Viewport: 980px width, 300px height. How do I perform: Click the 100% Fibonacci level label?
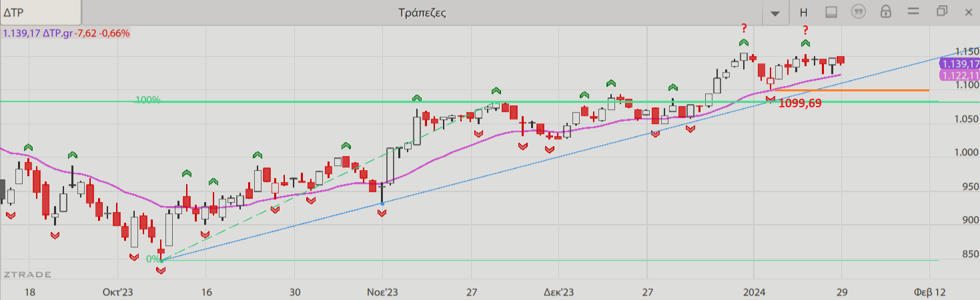146,100
